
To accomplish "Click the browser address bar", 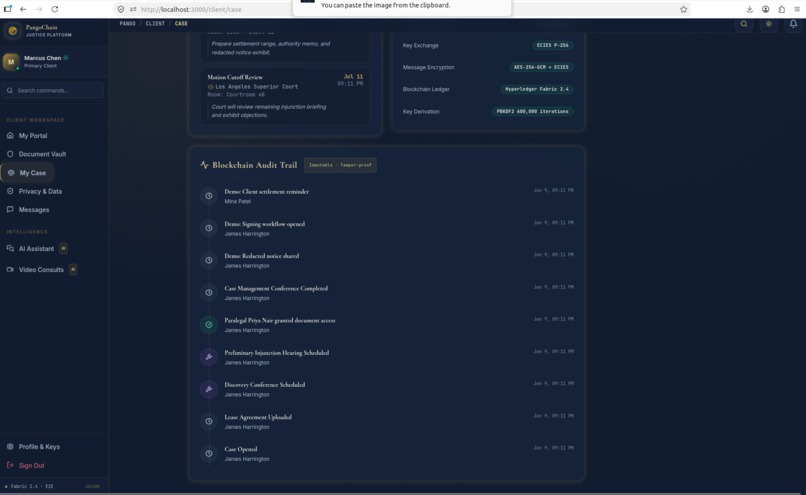I will [x=401, y=9].
